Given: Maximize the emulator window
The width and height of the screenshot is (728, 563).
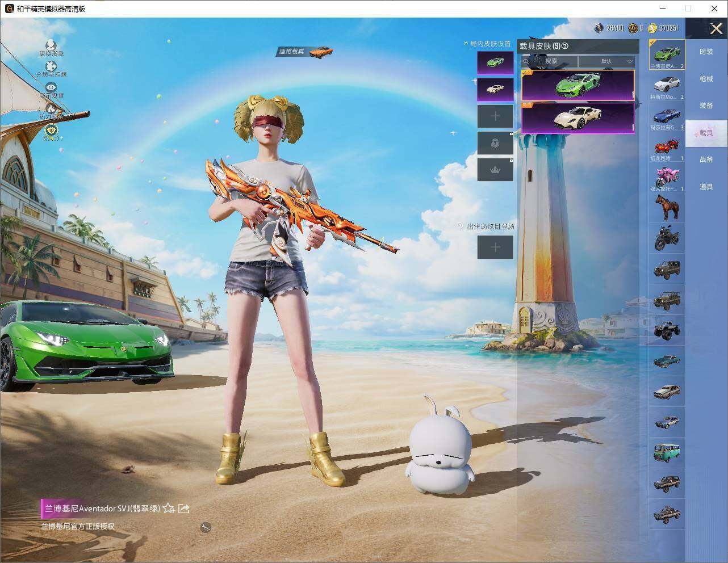Looking at the screenshot, I should coord(688,9).
